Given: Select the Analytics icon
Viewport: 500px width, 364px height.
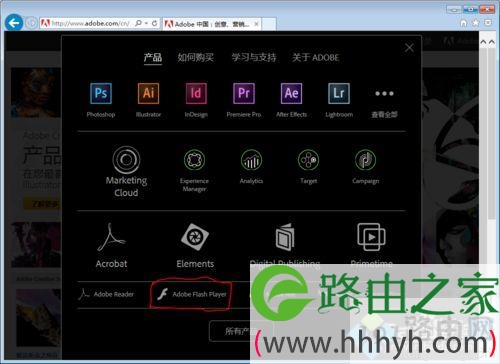Looking at the screenshot, I should point(251,160).
